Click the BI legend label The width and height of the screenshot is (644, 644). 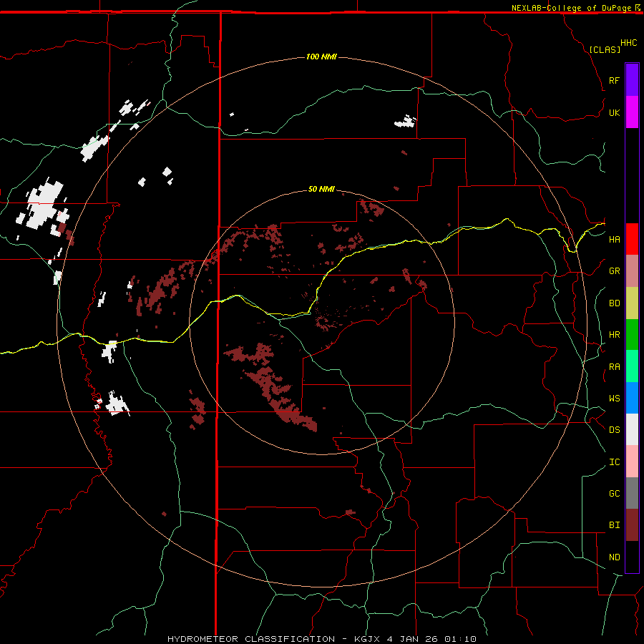(x=614, y=525)
